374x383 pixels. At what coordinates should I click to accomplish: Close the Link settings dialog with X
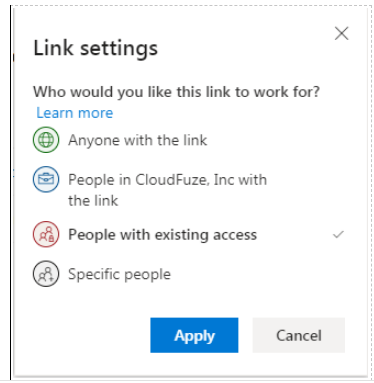click(342, 33)
